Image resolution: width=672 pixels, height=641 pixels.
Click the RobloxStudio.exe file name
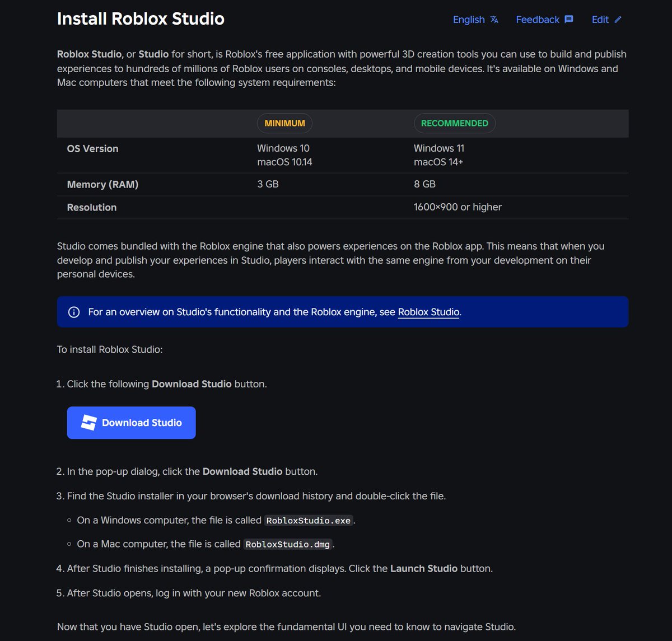(309, 521)
